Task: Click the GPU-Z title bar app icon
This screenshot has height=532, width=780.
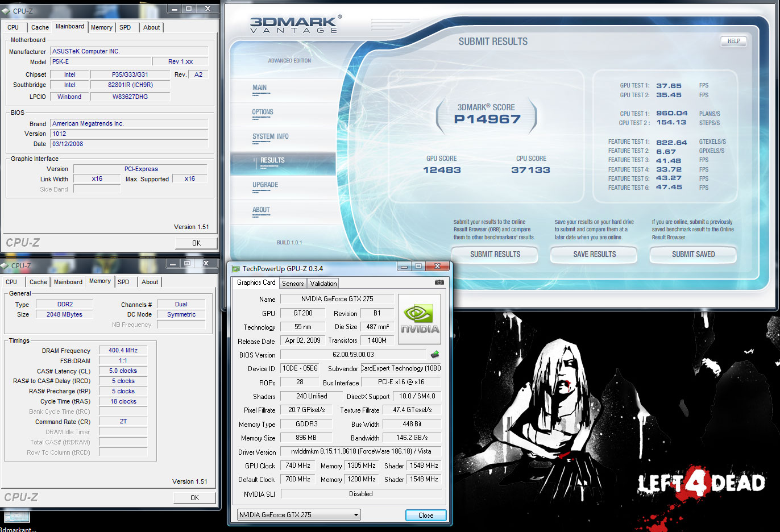Action: [235, 269]
